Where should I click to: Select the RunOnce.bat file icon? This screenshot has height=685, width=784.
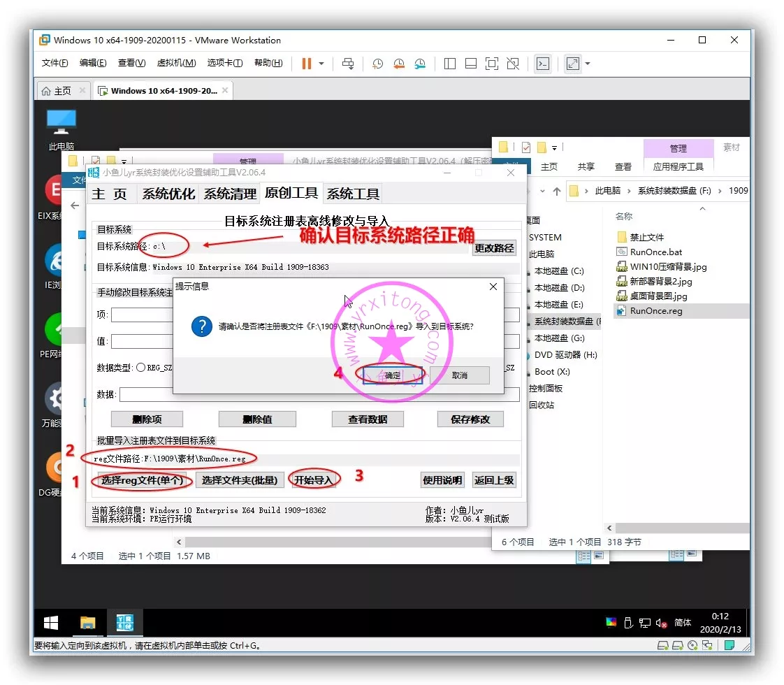[x=622, y=252]
